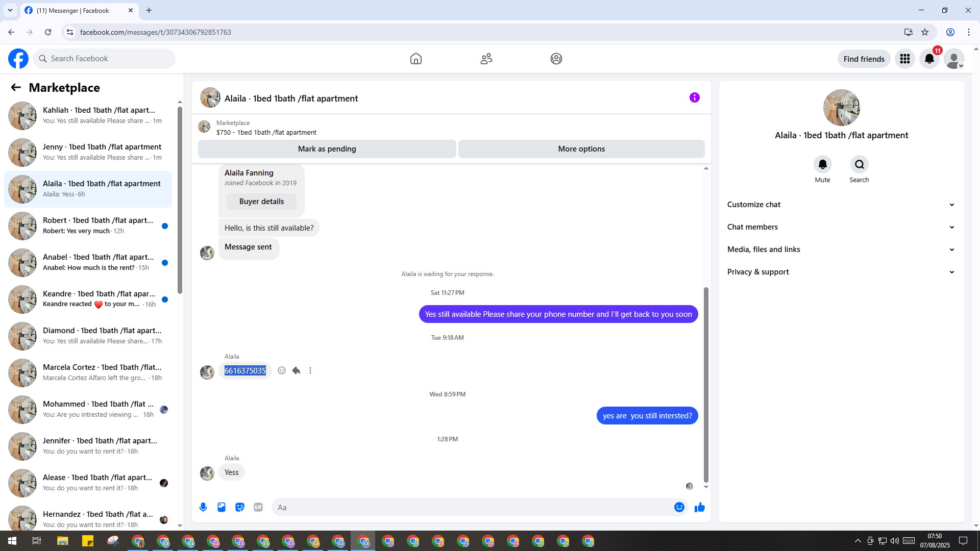Screen dimensions: 980x551
Task: Expand Media, files and links section
Action: point(841,249)
